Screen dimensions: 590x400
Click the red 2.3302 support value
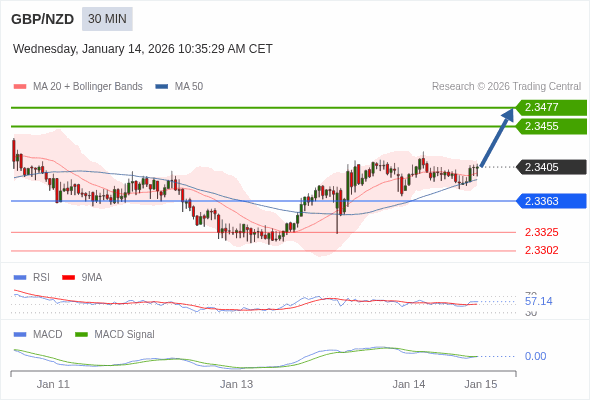541,250
